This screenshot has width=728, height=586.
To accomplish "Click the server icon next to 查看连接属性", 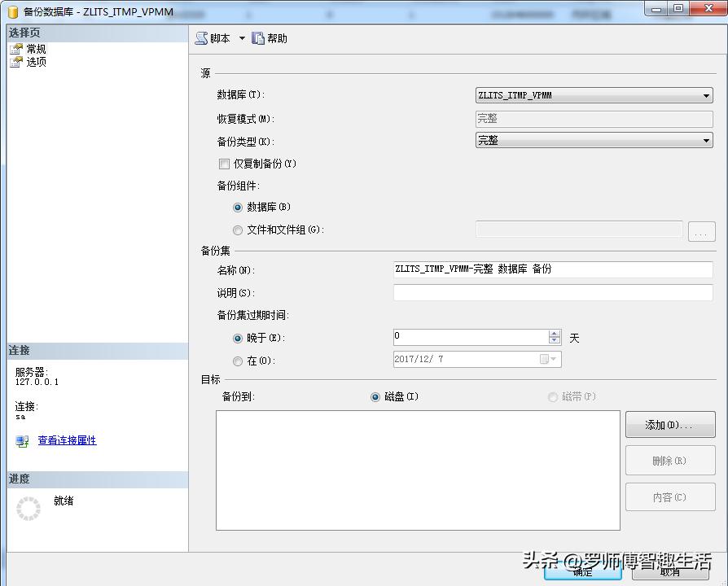I will coord(21,440).
